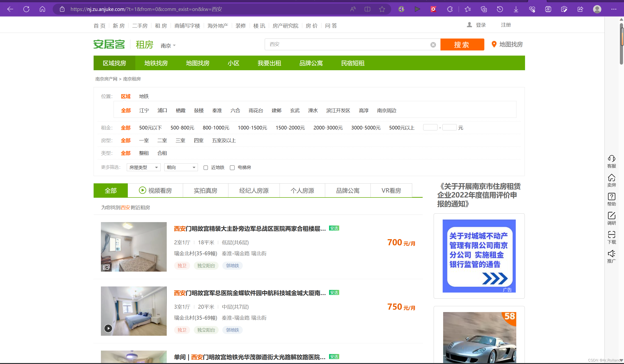This screenshot has height=364, width=624.
Task: Check the 电梯房 checkbox
Action: (232, 168)
